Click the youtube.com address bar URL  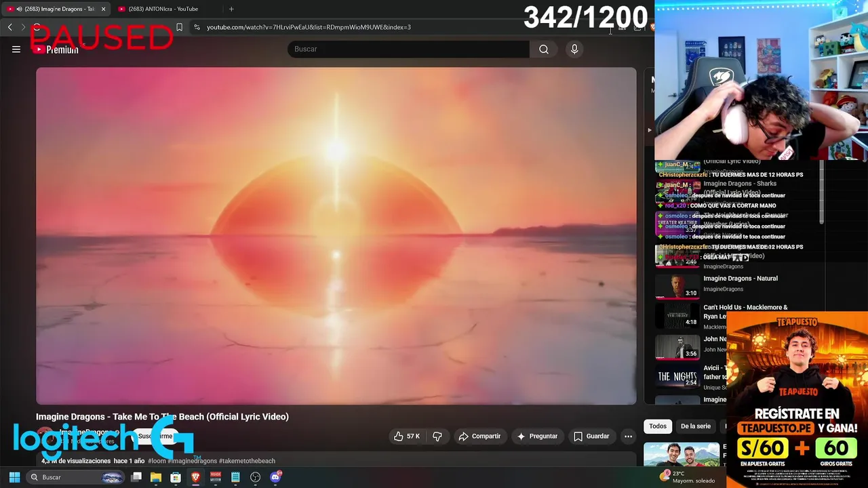309,27
